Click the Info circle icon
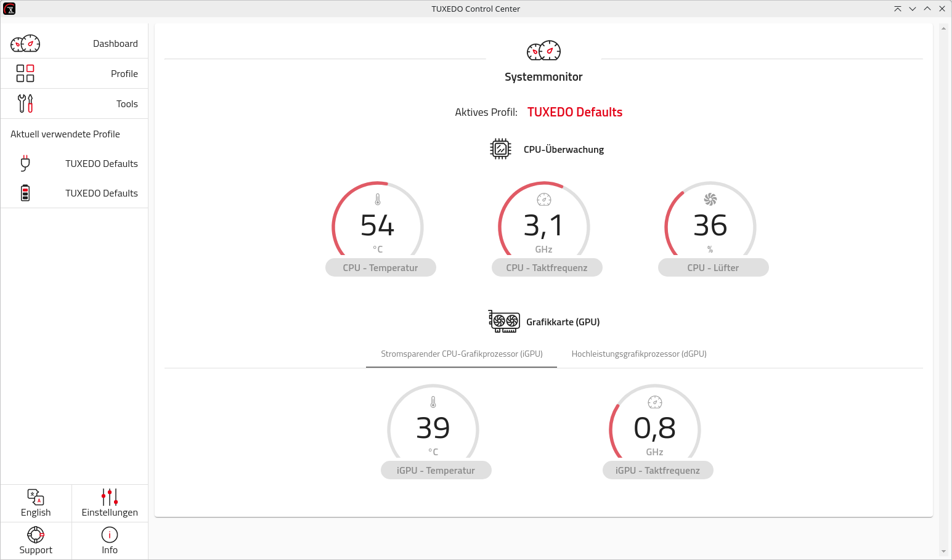Screen dimensions: 952x560 click(x=110, y=535)
